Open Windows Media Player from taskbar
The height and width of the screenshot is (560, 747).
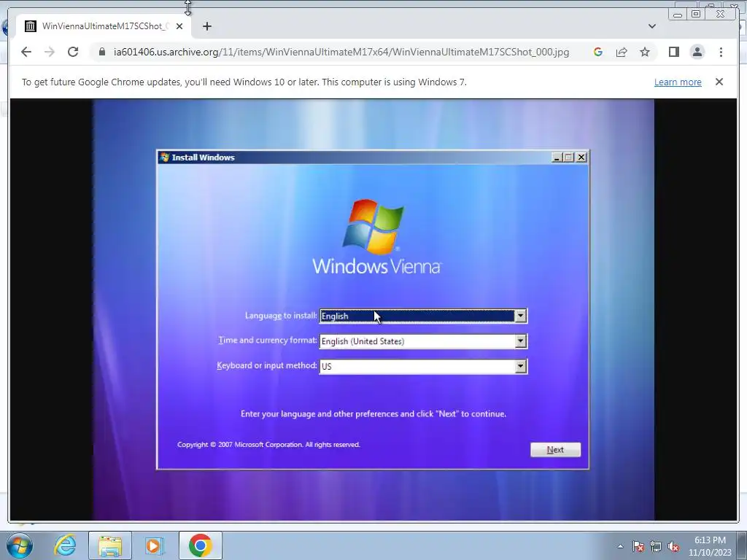pos(153,545)
